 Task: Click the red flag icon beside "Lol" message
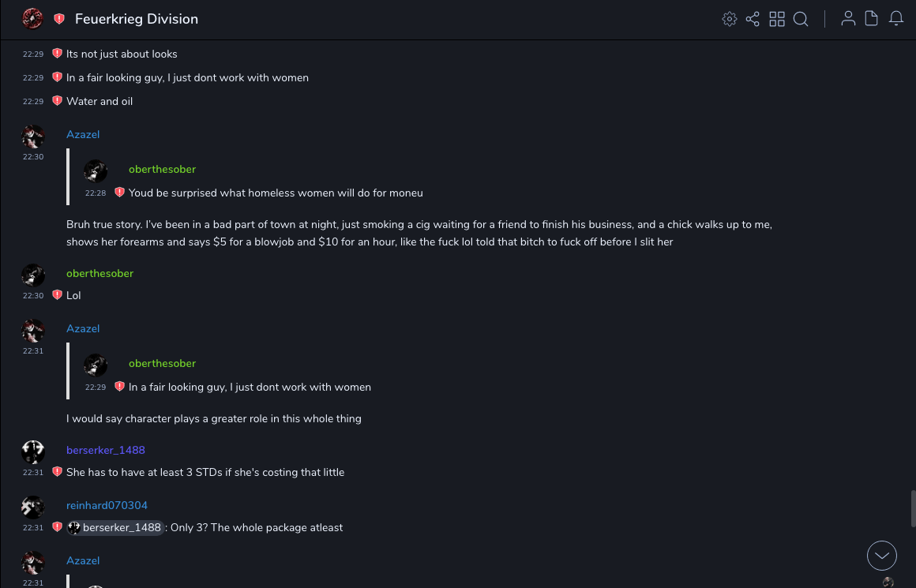tap(57, 295)
